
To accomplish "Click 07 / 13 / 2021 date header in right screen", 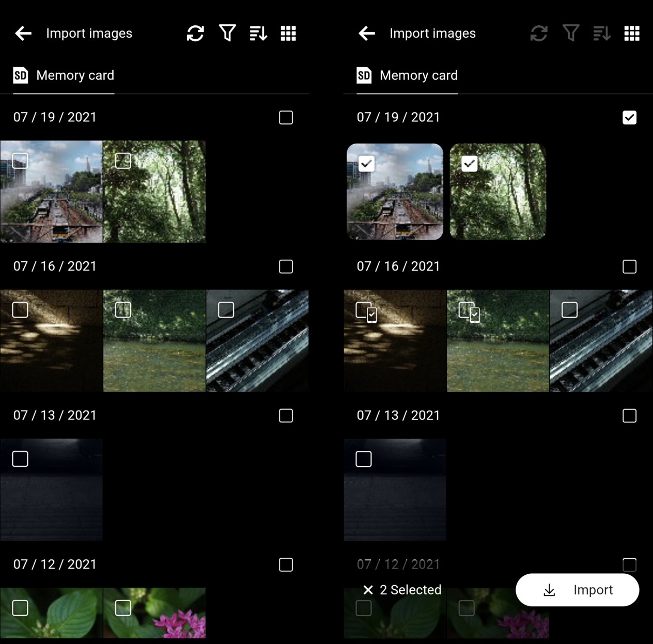I will (x=398, y=416).
